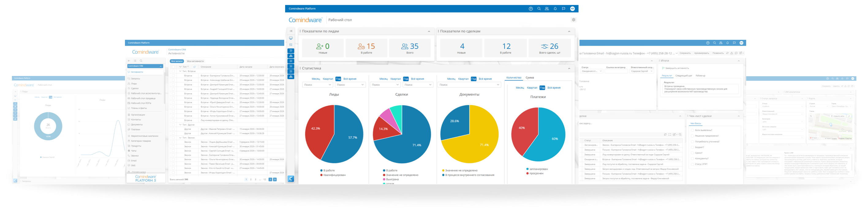868x211 pixels.
Task: Open first Поиск dropdown under Лиды filters
Action: click(317, 85)
